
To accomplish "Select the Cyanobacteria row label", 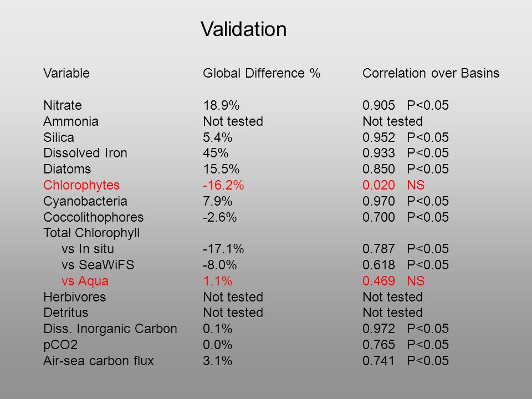I will 85,201.
